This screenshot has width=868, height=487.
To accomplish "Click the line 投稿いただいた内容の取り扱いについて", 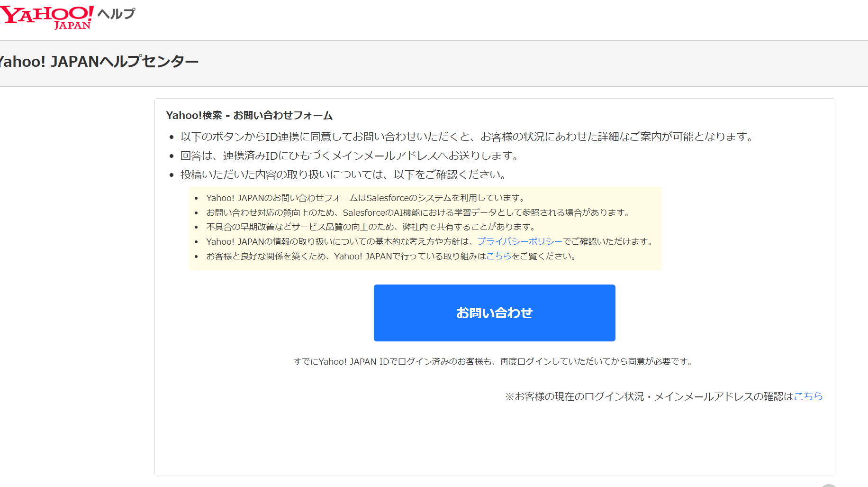I will click(344, 175).
